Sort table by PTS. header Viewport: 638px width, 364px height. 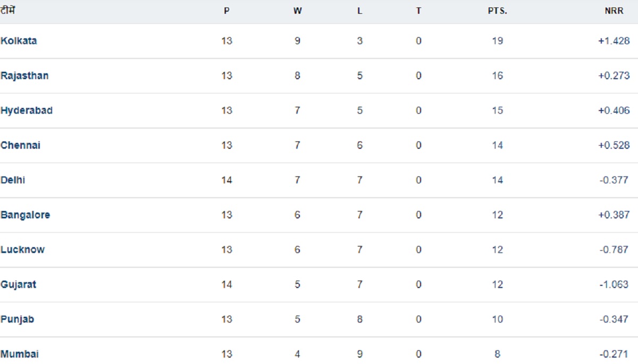(497, 11)
